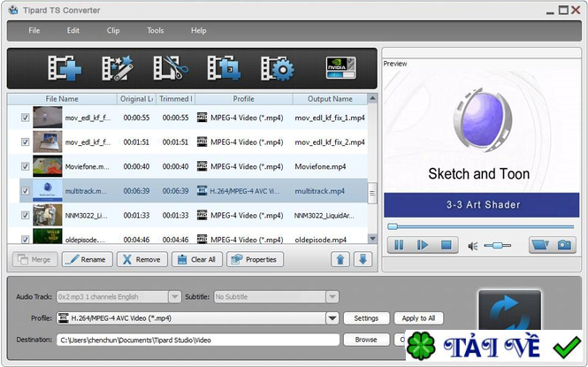Adjust the preview volume slider
This screenshot has height=367, width=588.
click(x=497, y=246)
